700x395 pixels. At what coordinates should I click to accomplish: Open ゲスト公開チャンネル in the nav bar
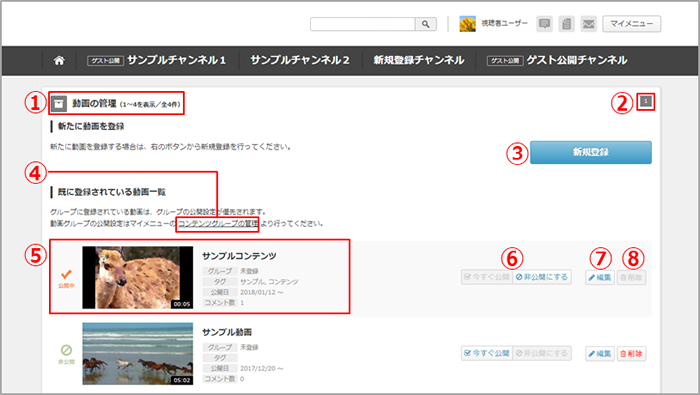click(x=577, y=60)
